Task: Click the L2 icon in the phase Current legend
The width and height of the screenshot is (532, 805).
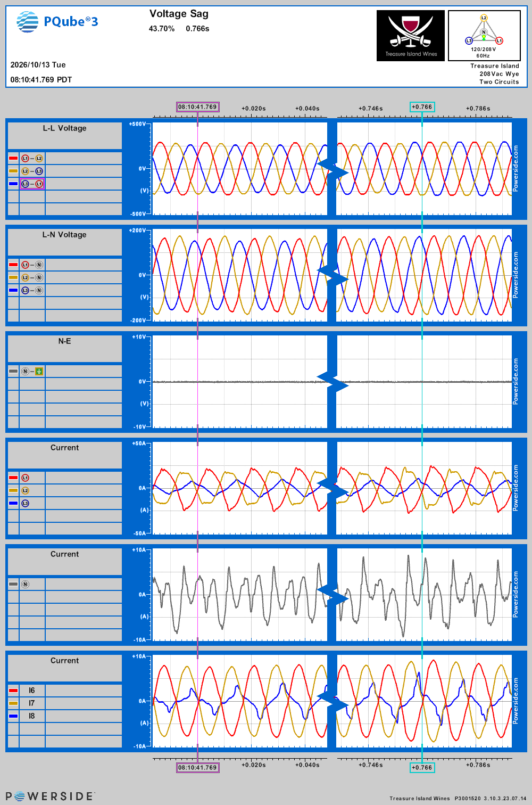Action: (25, 490)
